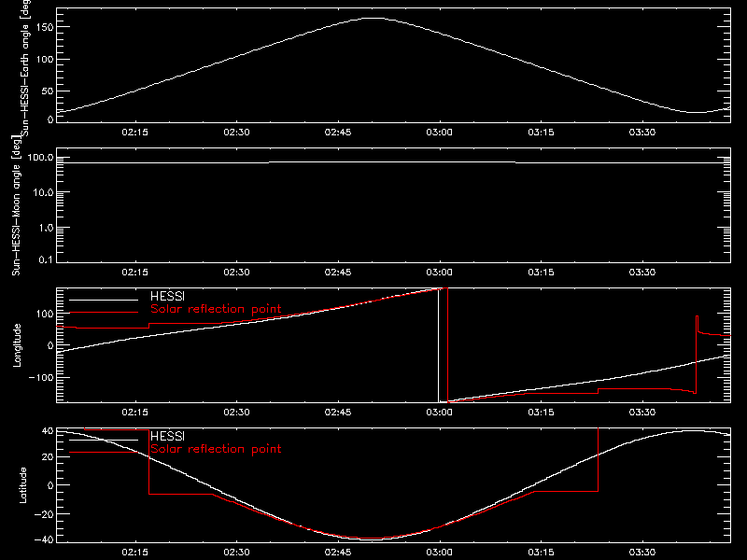The height and width of the screenshot is (560, 747).
Task: Click the 100 tick on Earth angle plot
Action: tap(44, 60)
